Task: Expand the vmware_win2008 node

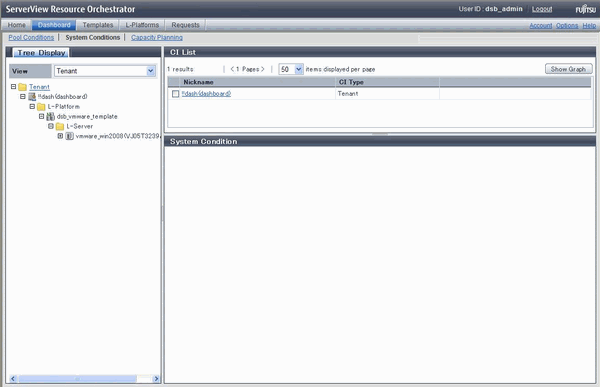Action: click(x=60, y=136)
